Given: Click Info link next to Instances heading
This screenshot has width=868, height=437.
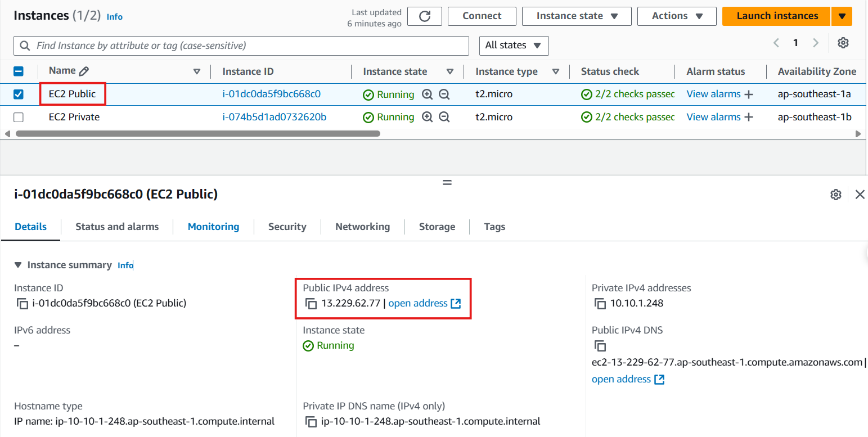Looking at the screenshot, I should pos(114,17).
